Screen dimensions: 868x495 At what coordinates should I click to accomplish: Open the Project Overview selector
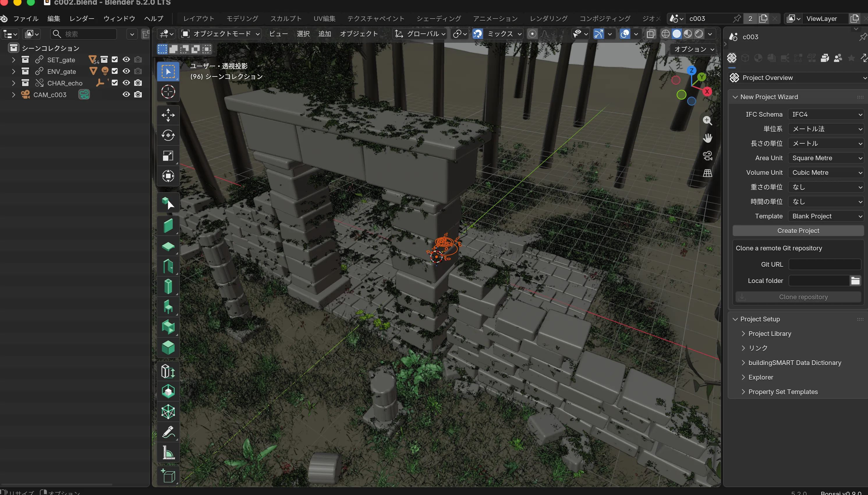point(798,78)
